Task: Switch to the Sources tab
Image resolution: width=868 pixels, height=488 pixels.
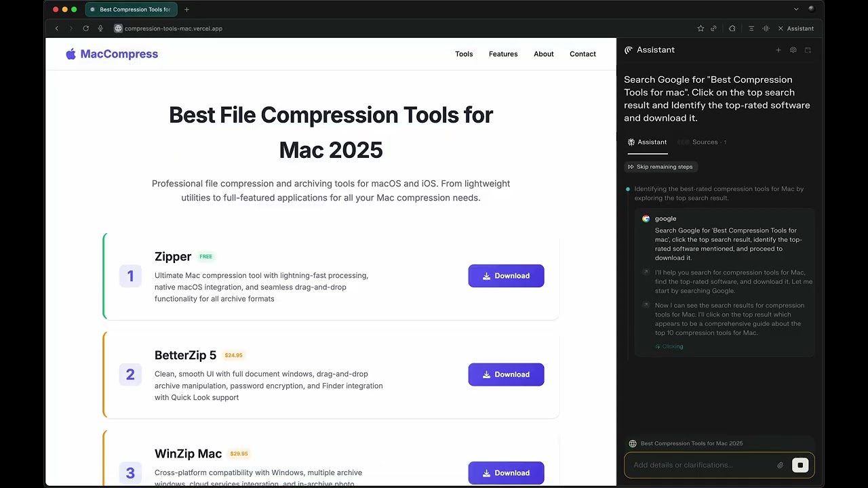Action: click(703, 142)
